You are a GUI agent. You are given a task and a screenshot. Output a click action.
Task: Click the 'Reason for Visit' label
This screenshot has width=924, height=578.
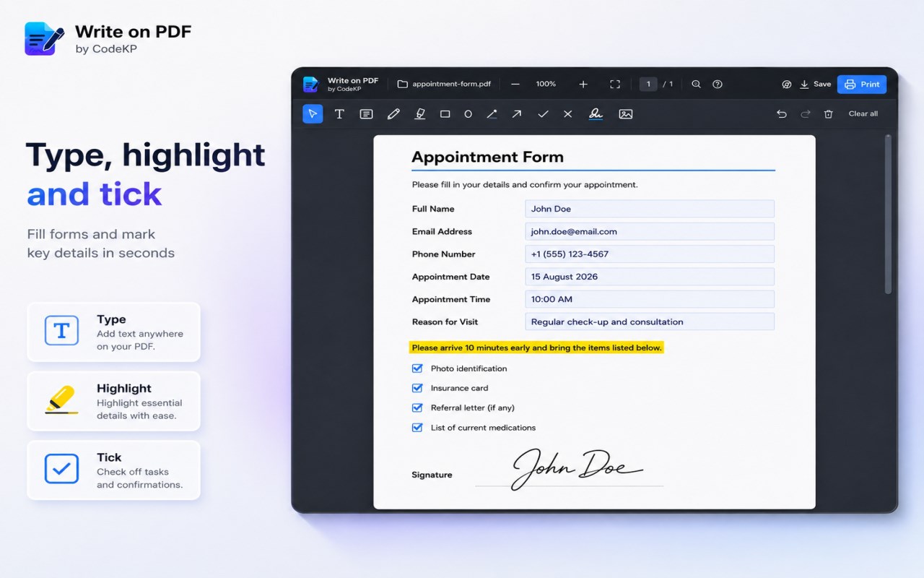tap(445, 322)
